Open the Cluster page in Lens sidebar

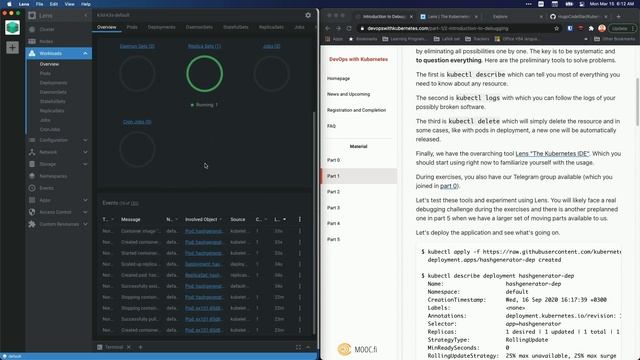pos(47,29)
